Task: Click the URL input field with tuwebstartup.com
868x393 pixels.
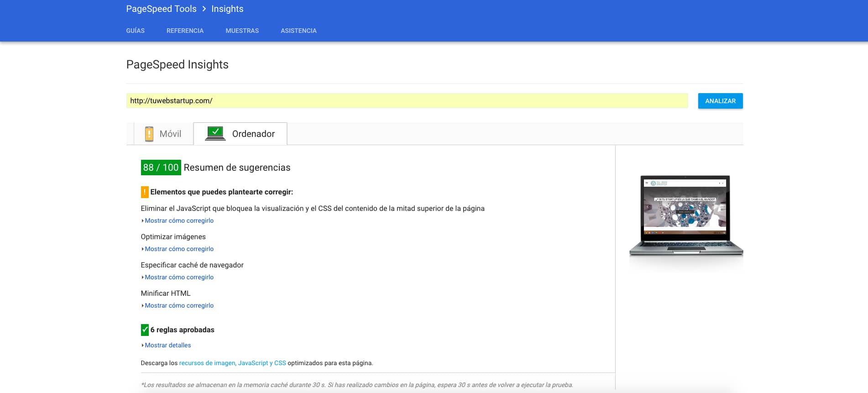Action: point(407,101)
